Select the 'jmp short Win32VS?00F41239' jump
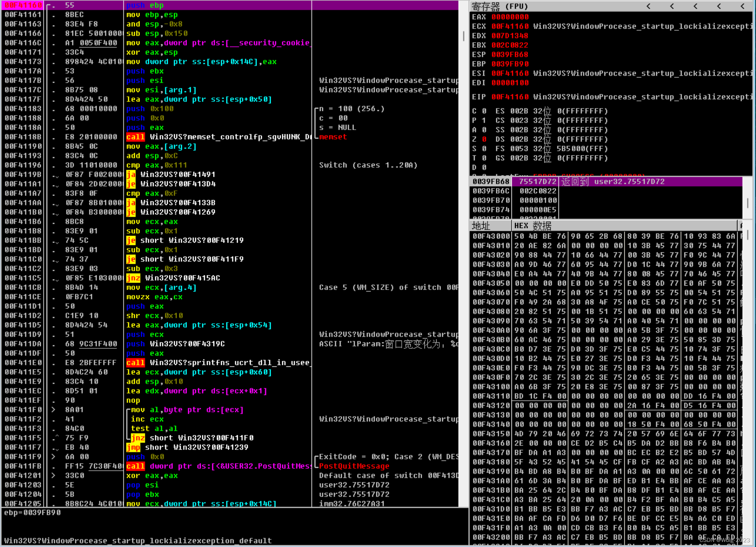756x547 pixels. pyautogui.click(x=187, y=447)
